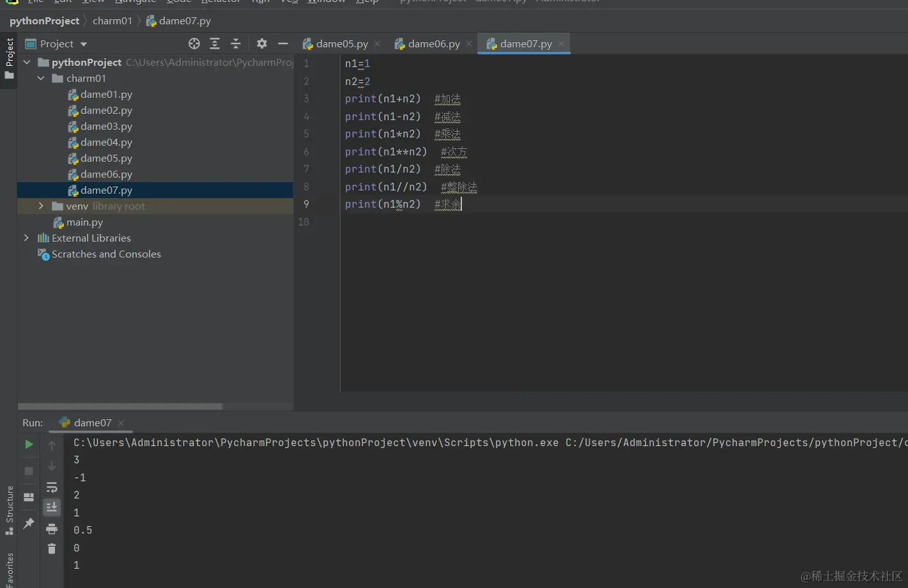Click the python.exe command line in console

pos(490,442)
